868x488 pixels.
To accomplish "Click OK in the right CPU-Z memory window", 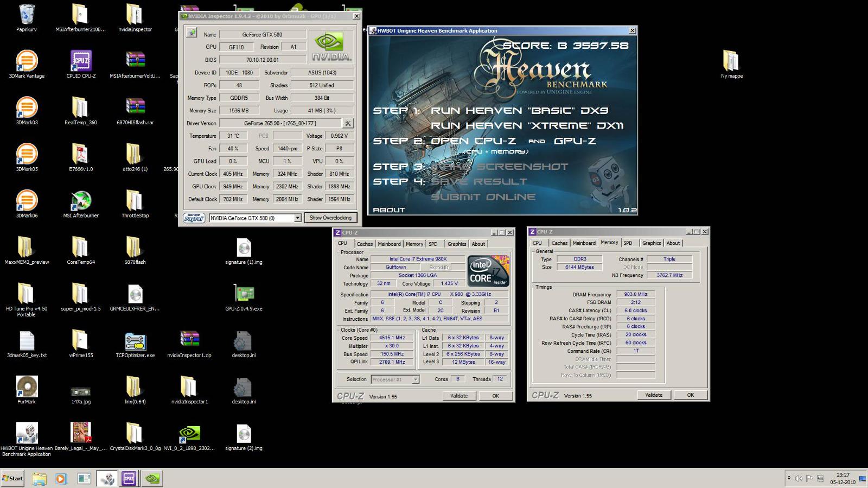I will 690,395.
